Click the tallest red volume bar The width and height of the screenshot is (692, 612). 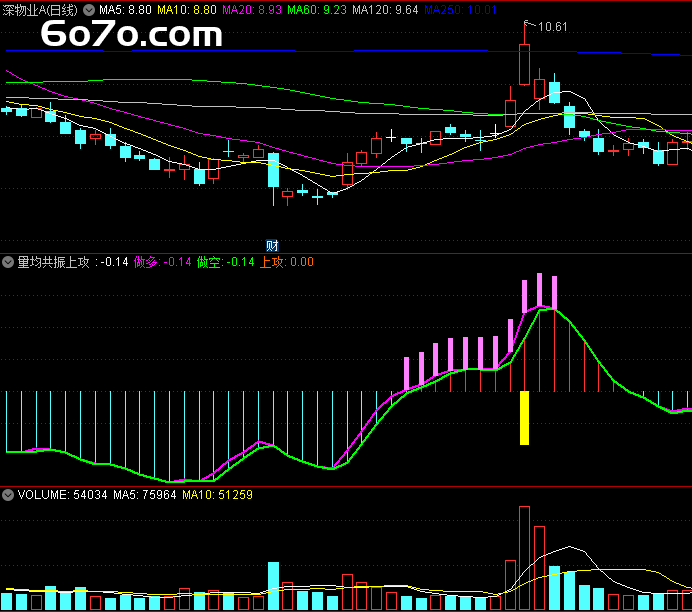pos(524,558)
